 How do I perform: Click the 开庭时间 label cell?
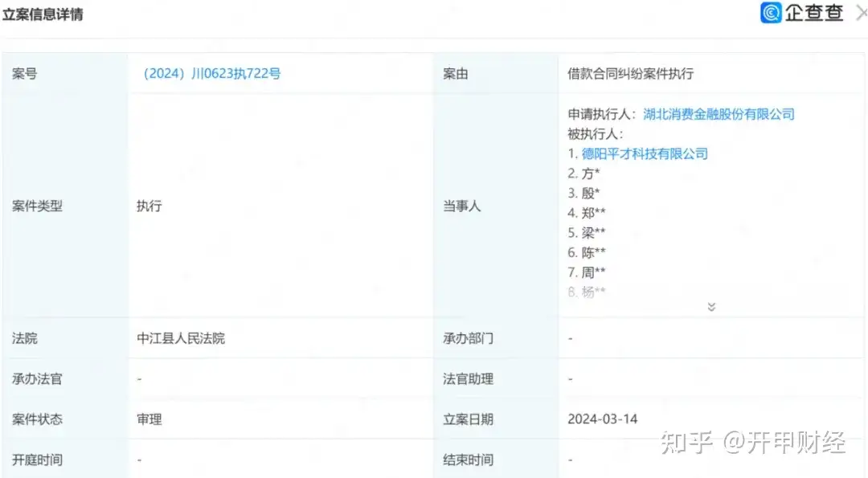(x=65, y=460)
